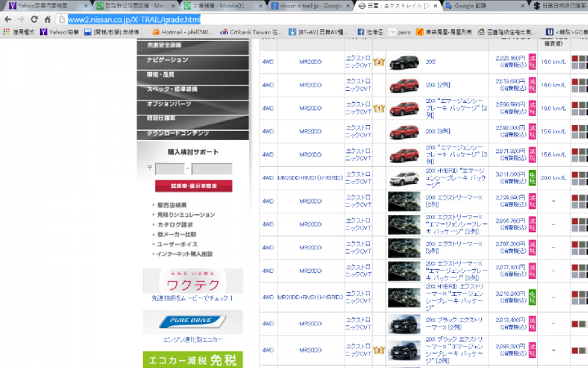The image size is (588, 368).
Task: Open the ダウンロードコンテンツ sidebar menu
Action: point(193,134)
